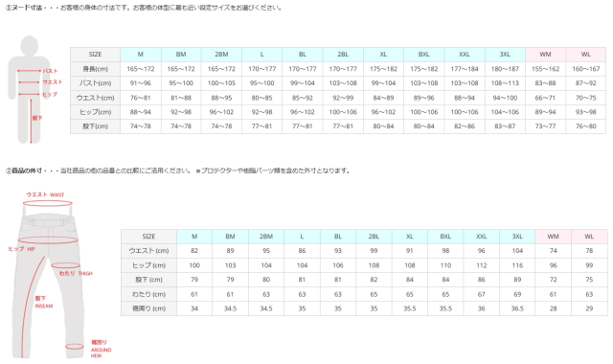Click the hem value '28' for WM
Screen dimensions: 613x364
[553, 308]
